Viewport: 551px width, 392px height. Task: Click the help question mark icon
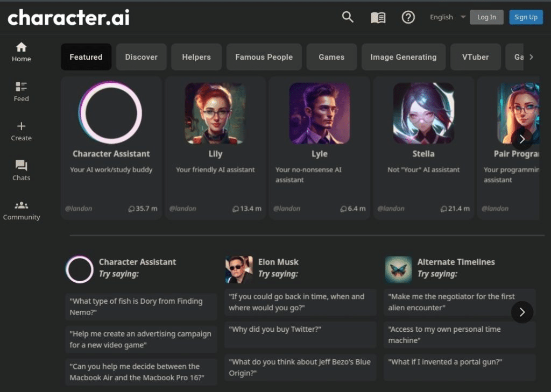408,17
